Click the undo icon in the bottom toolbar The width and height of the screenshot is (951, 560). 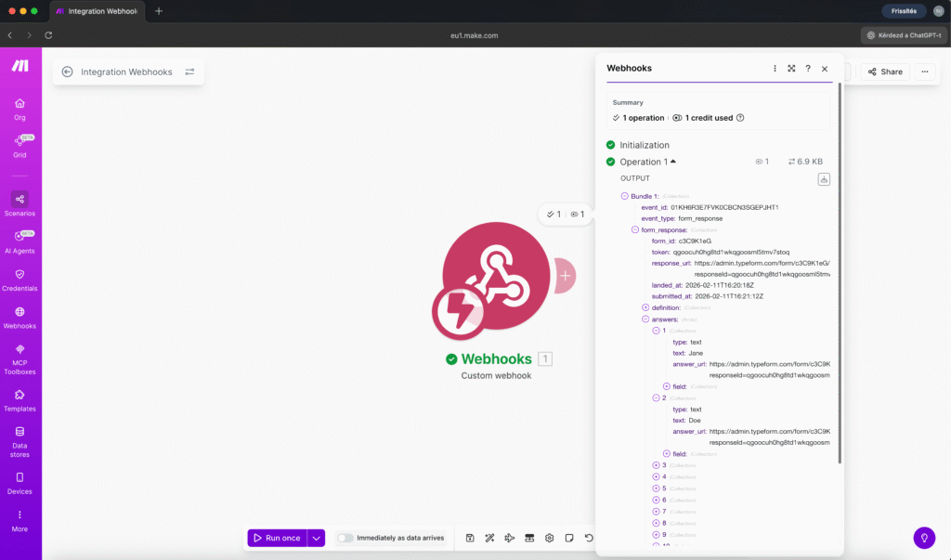pyautogui.click(x=589, y=537)
